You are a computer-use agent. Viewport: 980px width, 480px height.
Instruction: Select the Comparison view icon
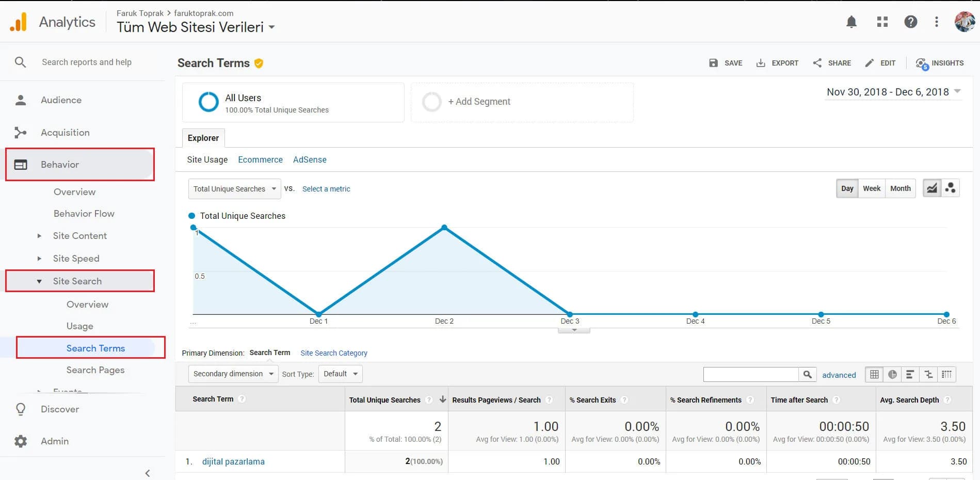(x=928, y=375)
